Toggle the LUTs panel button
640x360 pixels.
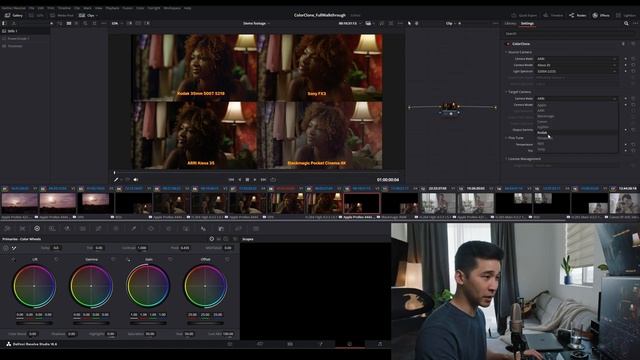coord(37,15)
